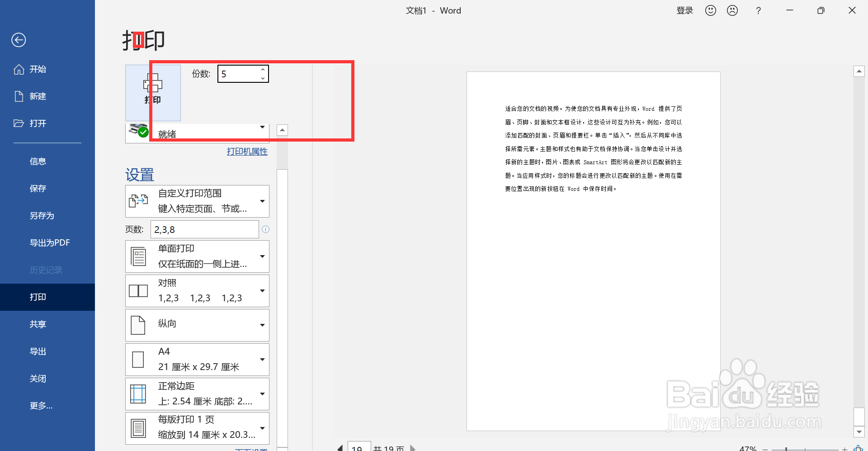This screenshot has height=451, width=868.
Task: Click the zoom out minus button
Action: pos(765,449)
